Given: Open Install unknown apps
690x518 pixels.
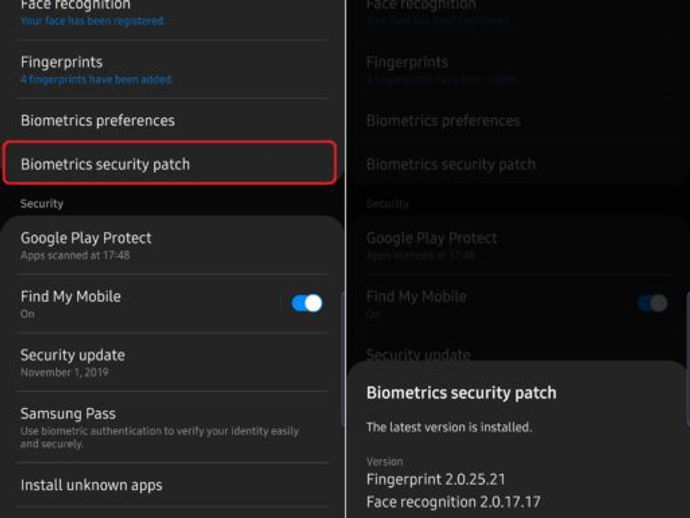Looking at the screenshot, I should 91,485.
